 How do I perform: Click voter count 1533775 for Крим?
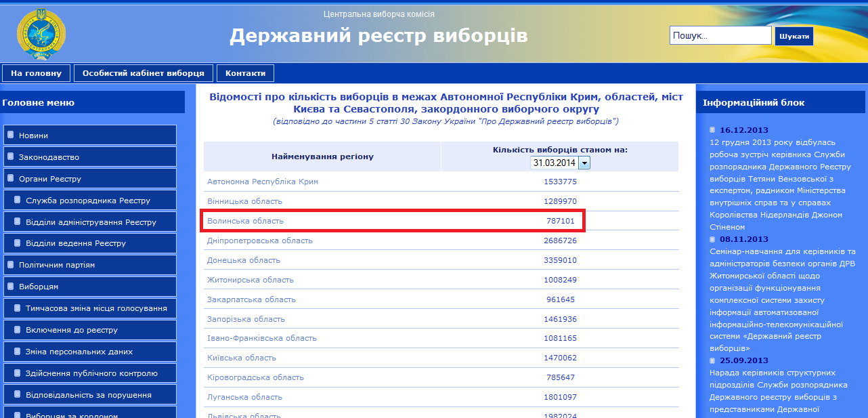point(560,182)
